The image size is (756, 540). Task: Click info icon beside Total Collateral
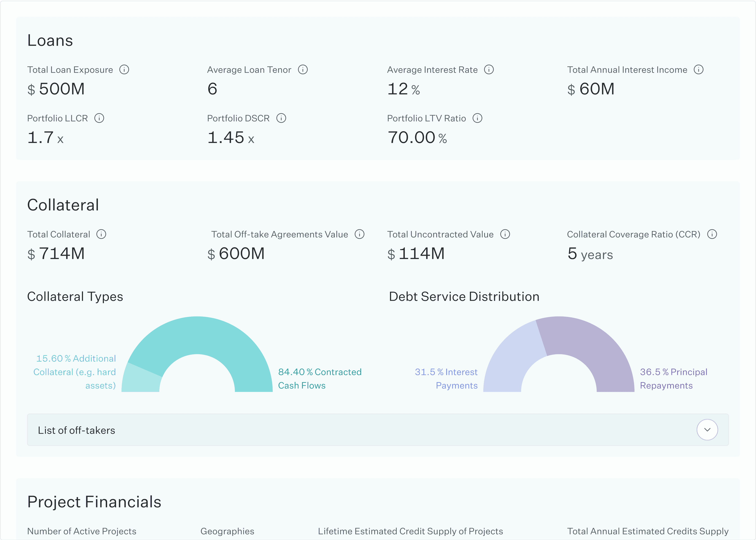coord(101,234)
